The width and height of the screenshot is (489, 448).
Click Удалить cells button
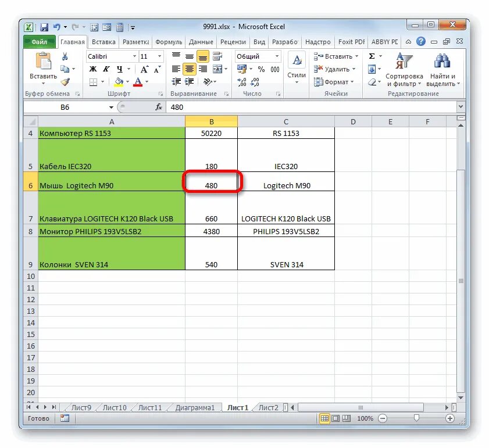(335, 69)
